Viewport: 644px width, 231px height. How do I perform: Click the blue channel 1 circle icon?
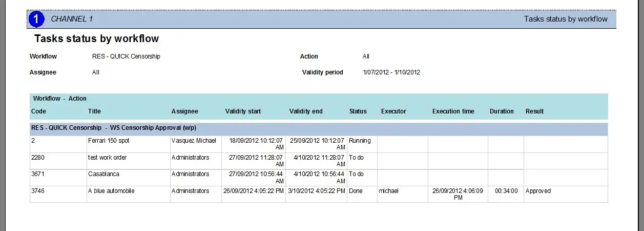click(37, 19)
